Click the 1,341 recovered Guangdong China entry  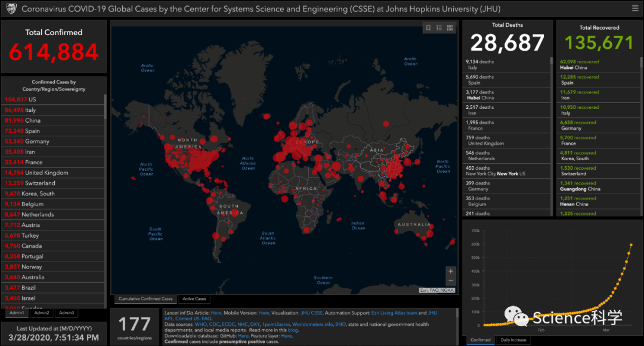pyautogui.click(x=598, y=186)
